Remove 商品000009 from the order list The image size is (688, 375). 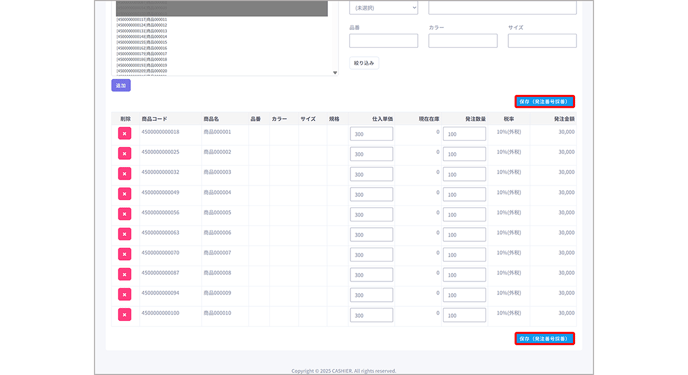125,294
